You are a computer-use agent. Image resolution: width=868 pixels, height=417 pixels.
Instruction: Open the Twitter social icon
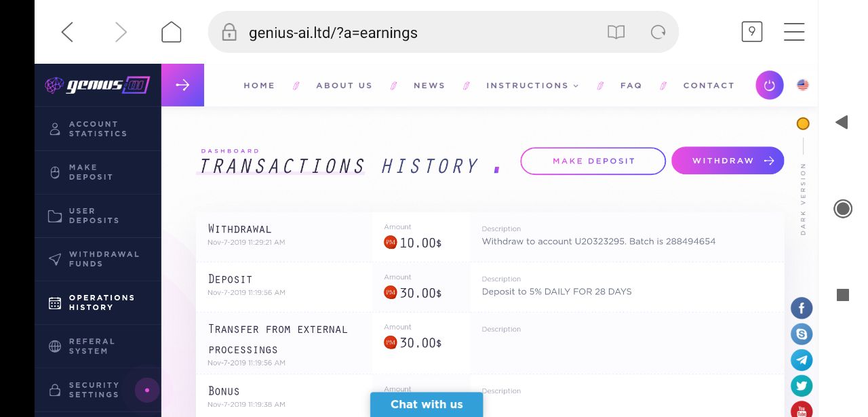coord(802,386)
